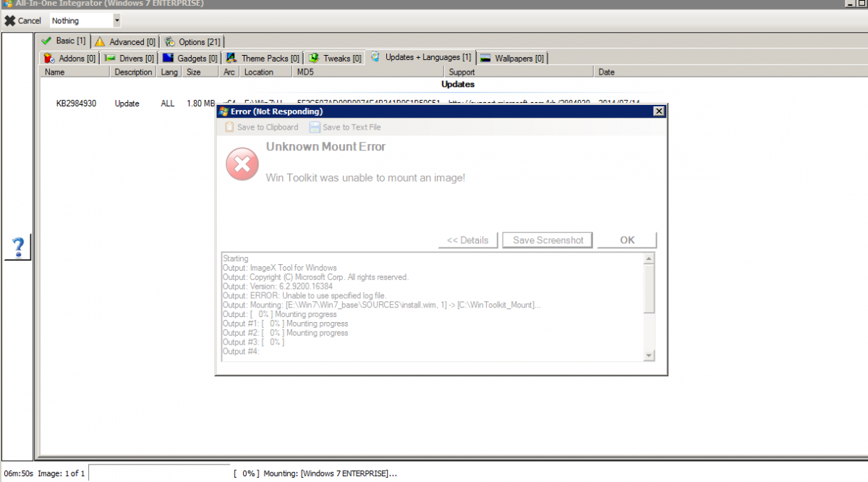This screenshot has width=868, height=482.
Task: Click the green checkmark icon on Basic tab
Action: [47, 41]
